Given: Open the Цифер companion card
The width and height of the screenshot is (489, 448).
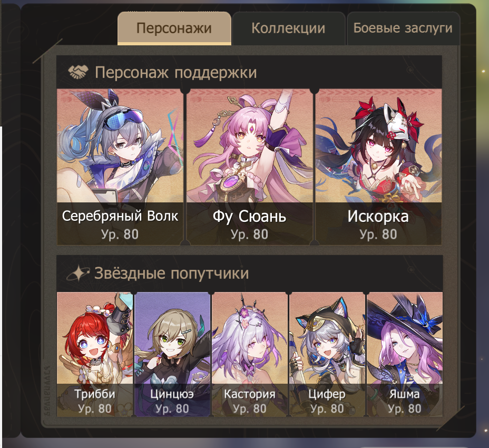Looking at the screenshot, I should pyautogui.click(x=327, y=354).
